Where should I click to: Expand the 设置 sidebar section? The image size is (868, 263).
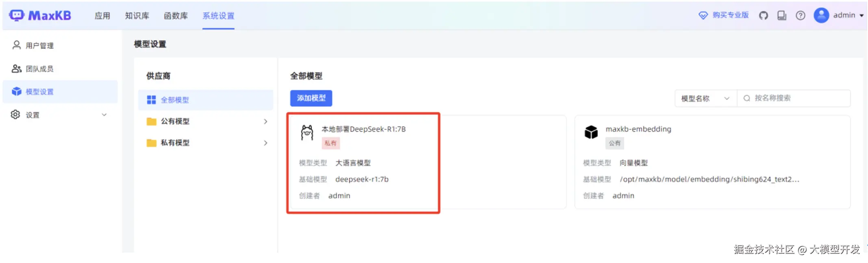(x=60, y=115)
